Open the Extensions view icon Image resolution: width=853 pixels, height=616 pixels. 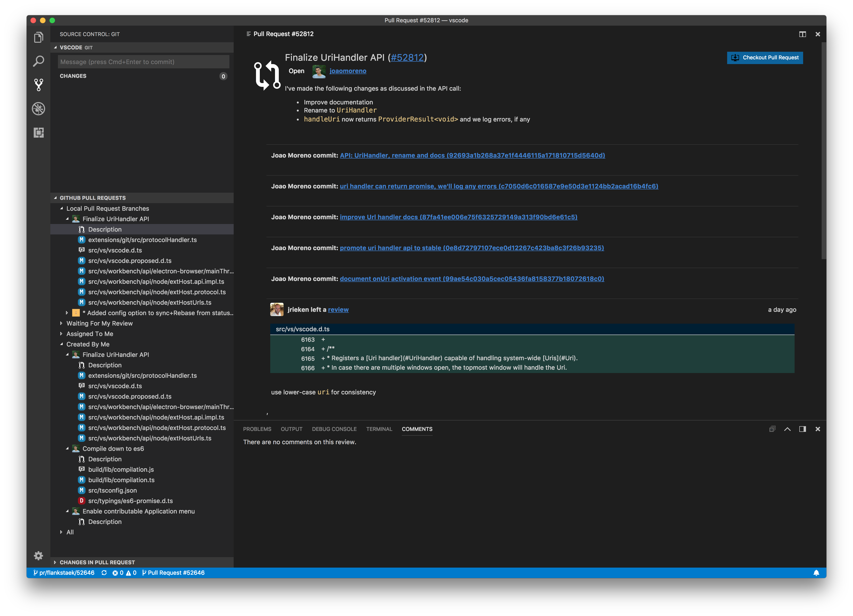pyautogui.click(x=38, y=133)
